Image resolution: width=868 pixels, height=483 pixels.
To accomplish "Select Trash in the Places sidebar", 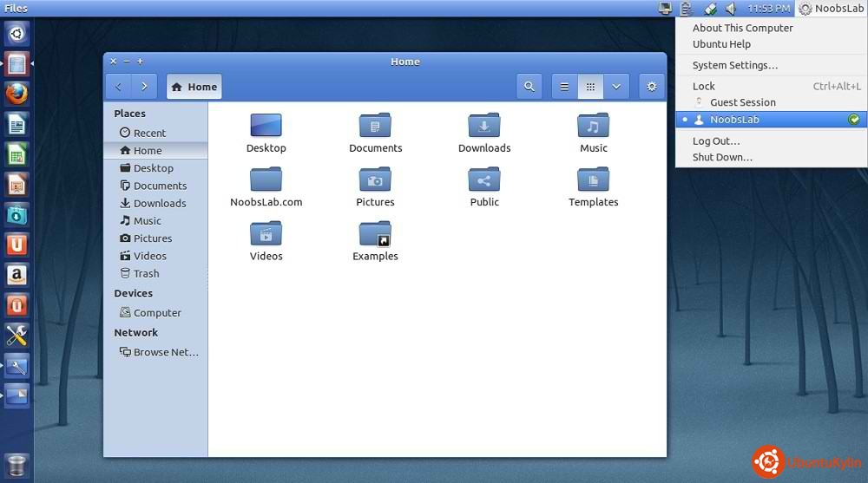I will [146, 274].
